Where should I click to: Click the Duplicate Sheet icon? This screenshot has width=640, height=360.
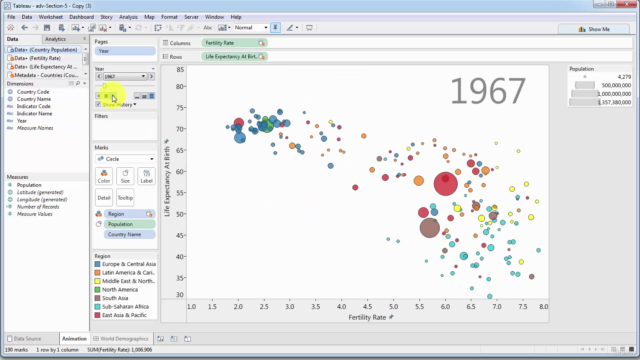click(92, 28)
